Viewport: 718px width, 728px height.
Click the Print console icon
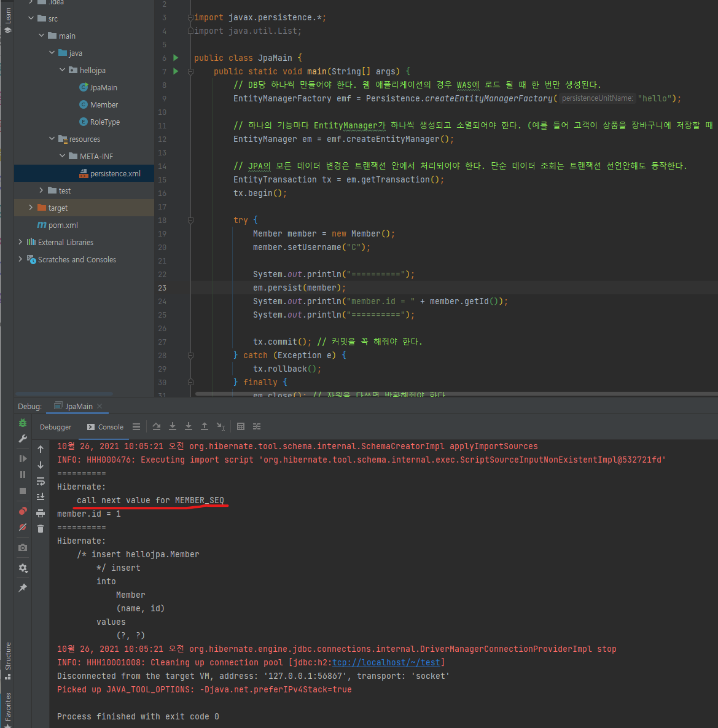tap(41, 513)
